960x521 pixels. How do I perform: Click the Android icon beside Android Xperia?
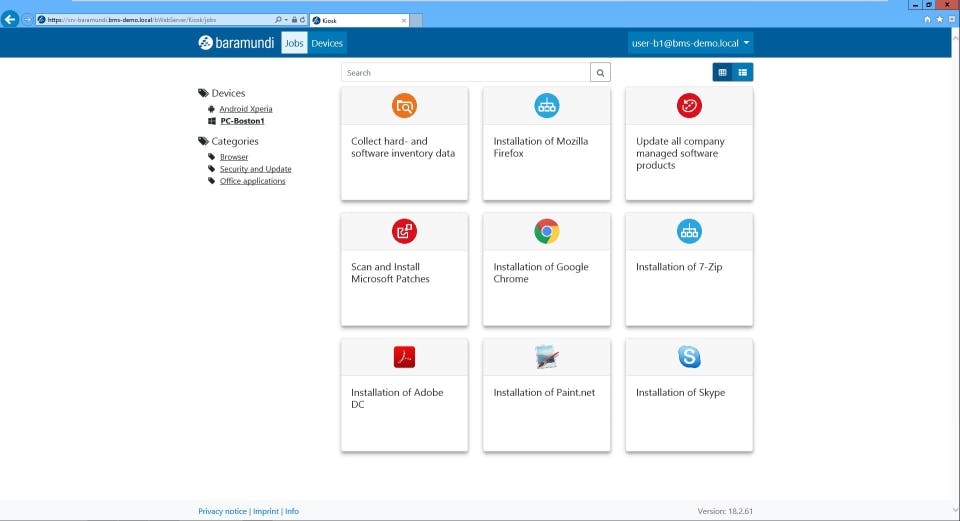pos(211,109)
